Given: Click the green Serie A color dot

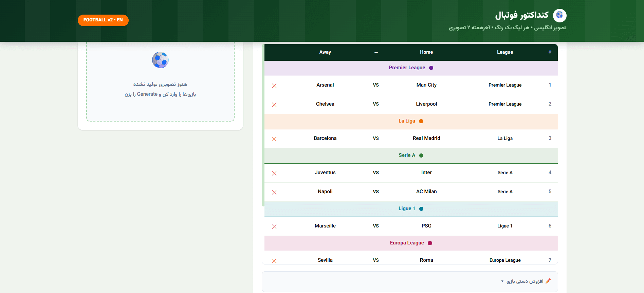Looking at the screenshot, I should click(421, 155).
